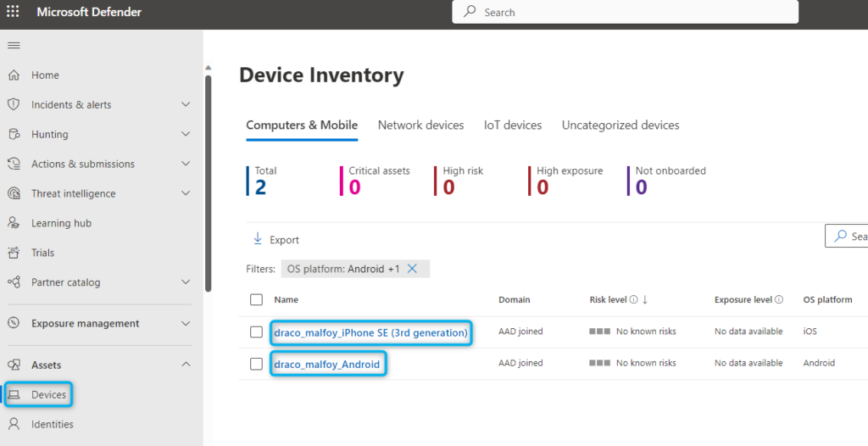Open draco_malfoy_Android device link

coord(326,365)
